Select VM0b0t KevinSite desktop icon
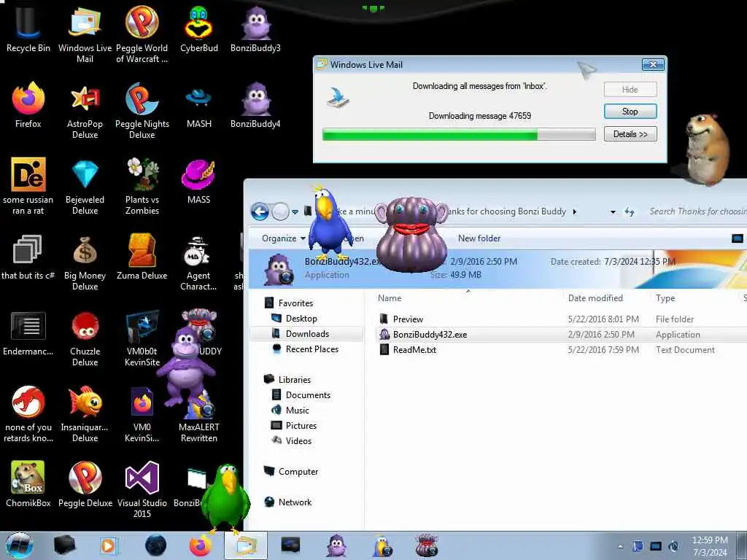Image resolution: width=747 pixels, height=560 pixels. click(142, 337)
